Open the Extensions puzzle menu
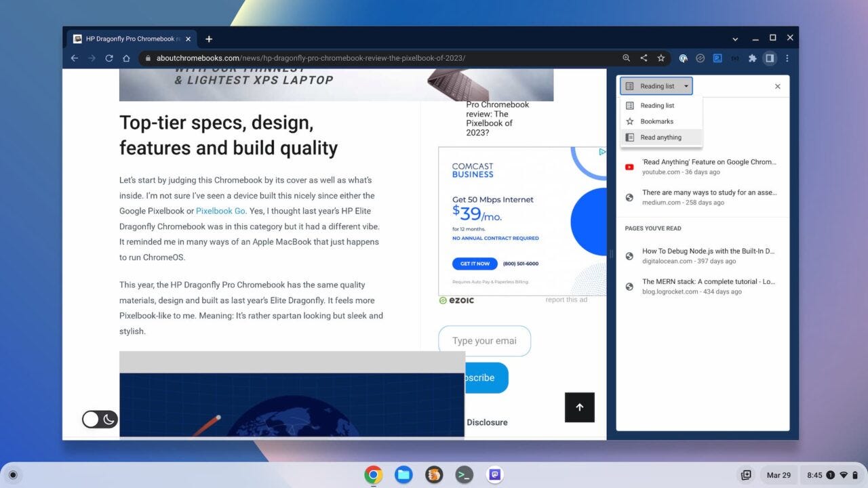 (x=752, y=58)
